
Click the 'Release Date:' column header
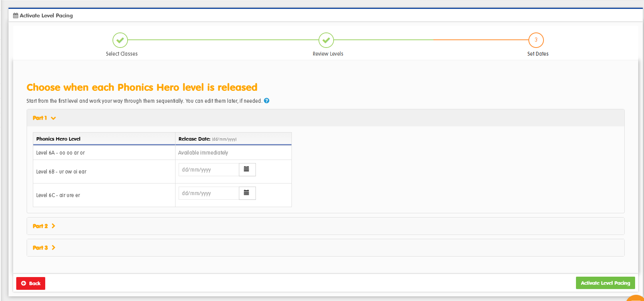[233, 139]
